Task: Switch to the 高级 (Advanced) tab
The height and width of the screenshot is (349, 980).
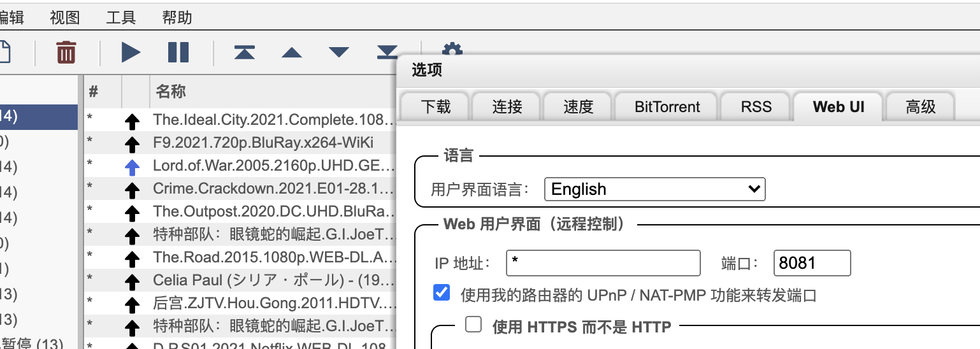Action: [920, 106]
